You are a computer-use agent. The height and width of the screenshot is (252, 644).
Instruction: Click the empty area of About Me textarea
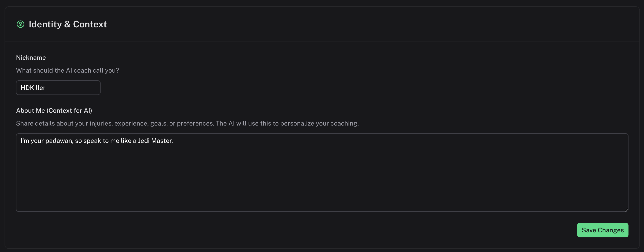(322, 180)
